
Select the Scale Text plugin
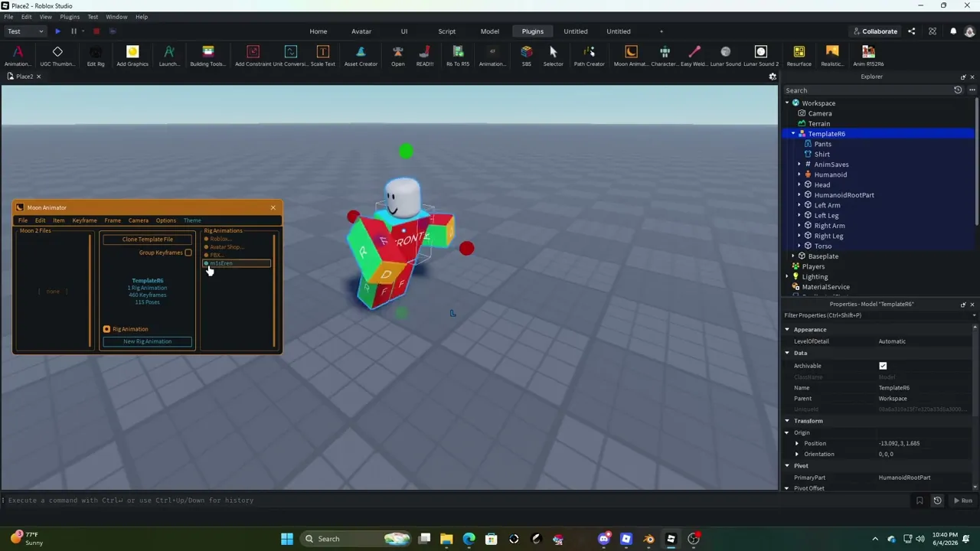[x=322, y=55]
